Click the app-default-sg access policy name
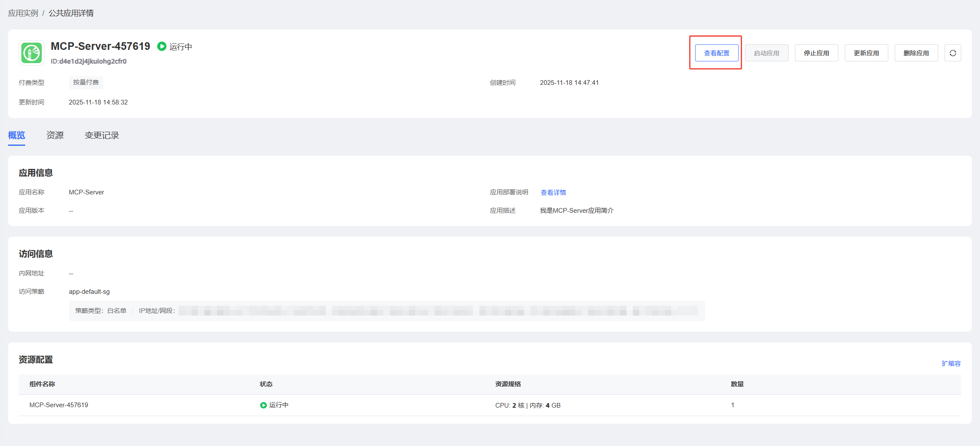The width and height of the screenshot is (980, 446). click(89, 292)
